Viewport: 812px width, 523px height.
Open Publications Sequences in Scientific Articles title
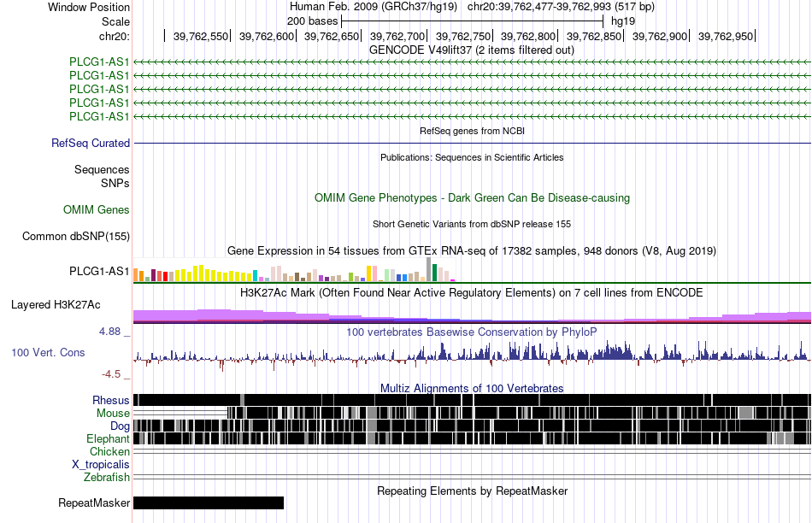(472, 157)
